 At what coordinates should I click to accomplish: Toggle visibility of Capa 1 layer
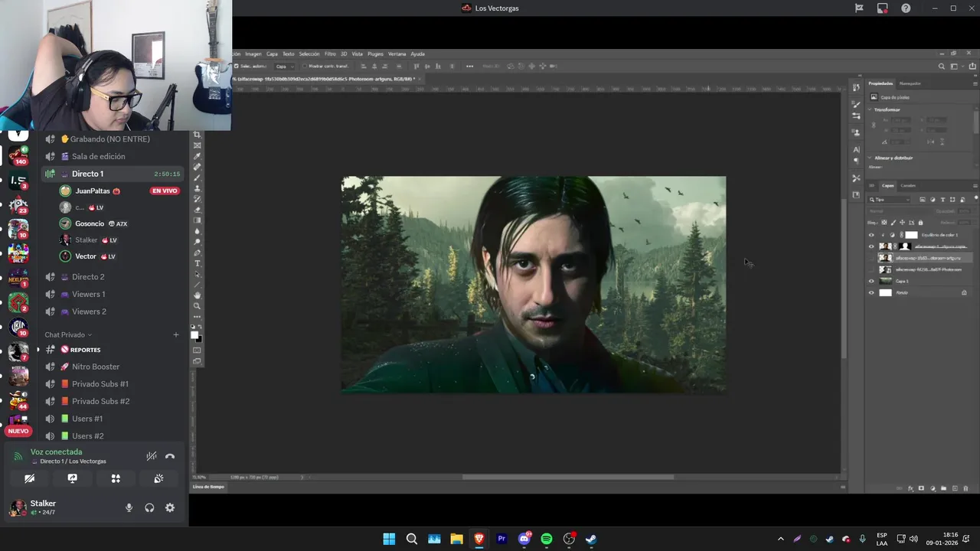pos(871,282)
